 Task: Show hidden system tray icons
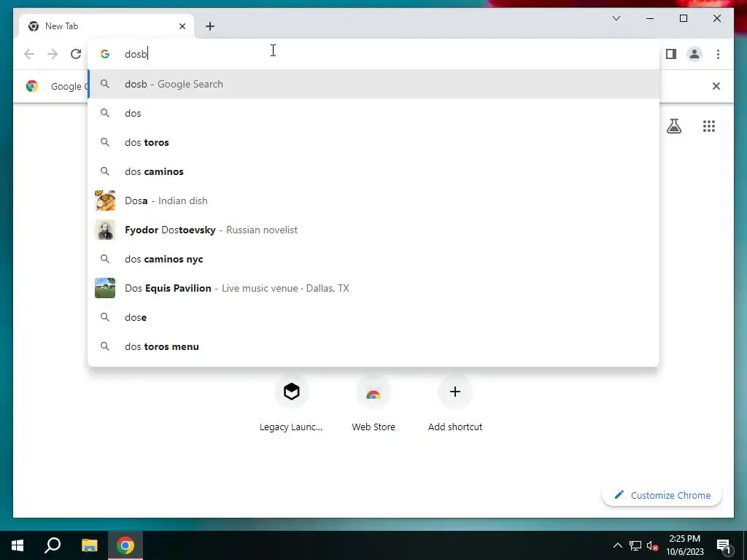pos(617,545)
